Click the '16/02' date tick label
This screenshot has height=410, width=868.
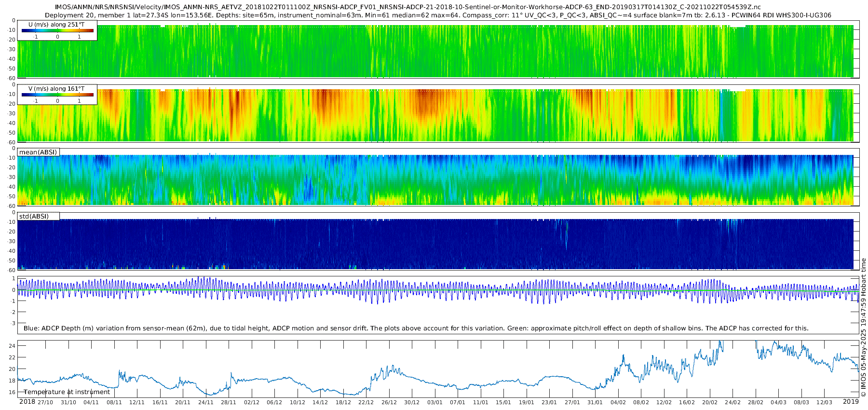click(x=687, y=402)
